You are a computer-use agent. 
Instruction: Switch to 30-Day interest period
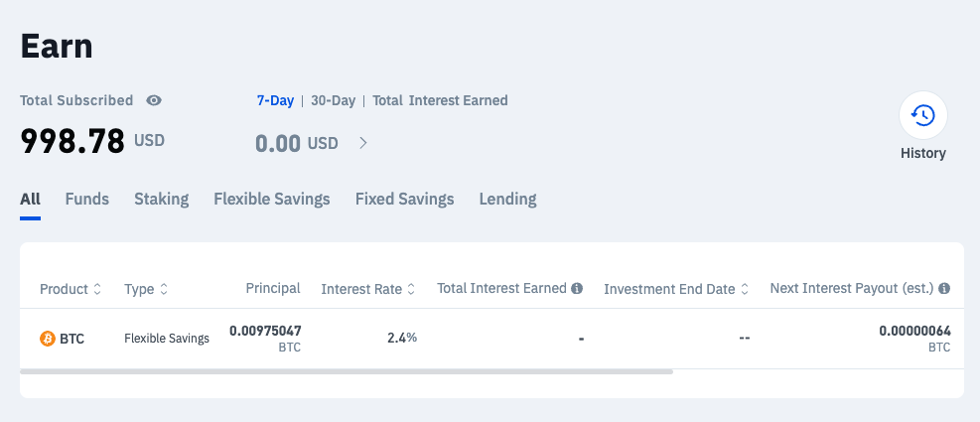click(333, 100)
